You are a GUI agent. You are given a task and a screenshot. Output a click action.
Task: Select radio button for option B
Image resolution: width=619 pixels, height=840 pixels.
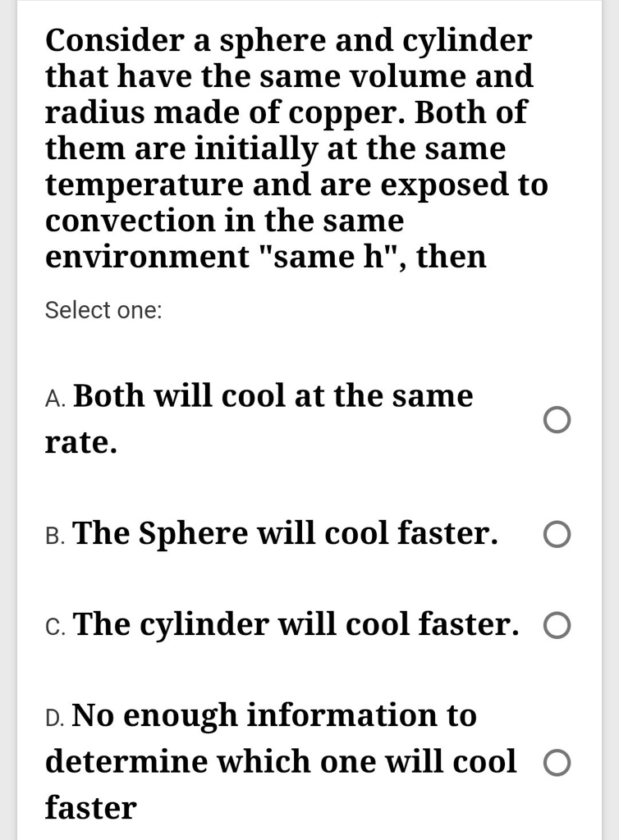point(557,534)
